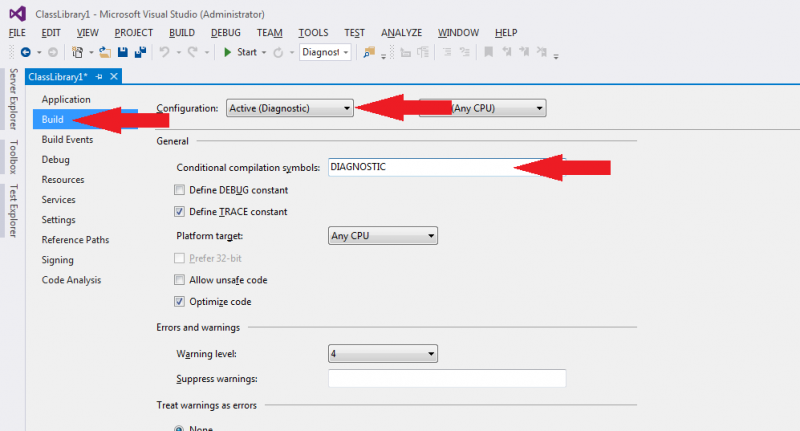Open the HELP menu
800x431 pixels.
coord(506,33)
